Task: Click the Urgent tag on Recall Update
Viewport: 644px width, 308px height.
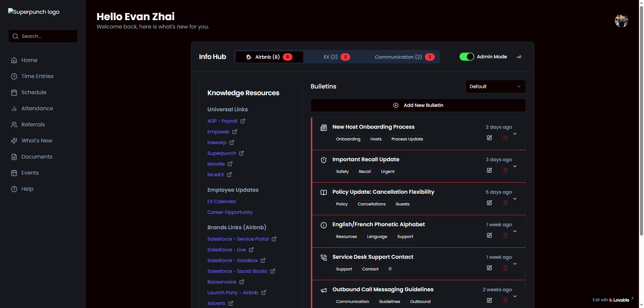Action: pyautogui.click(x=387, y=172)
